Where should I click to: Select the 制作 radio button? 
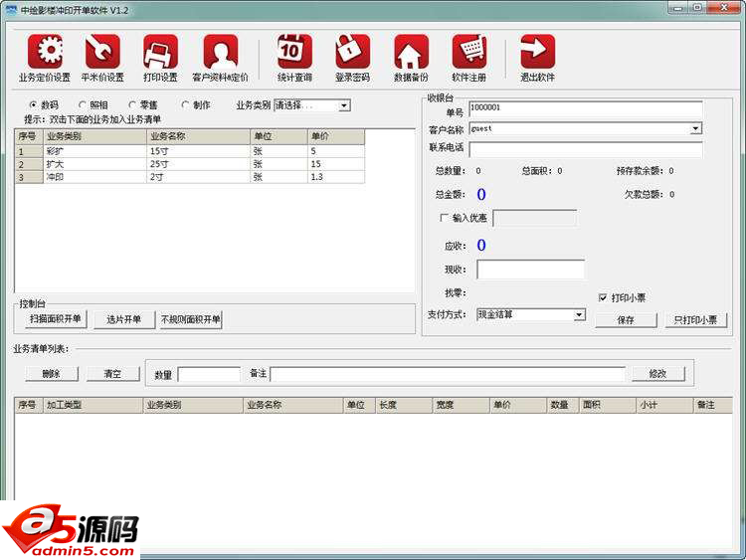185,104
